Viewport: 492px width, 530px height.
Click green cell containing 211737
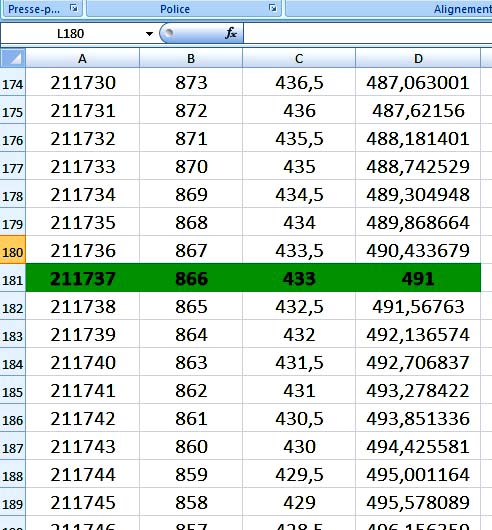pos(82,278)
